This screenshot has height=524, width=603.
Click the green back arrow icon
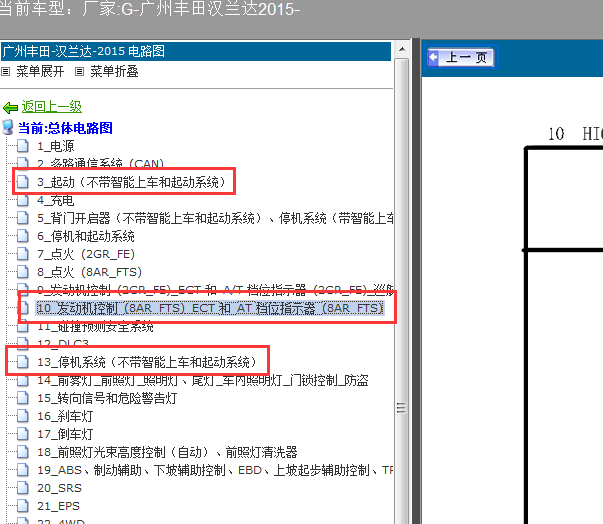coord(10,108)
